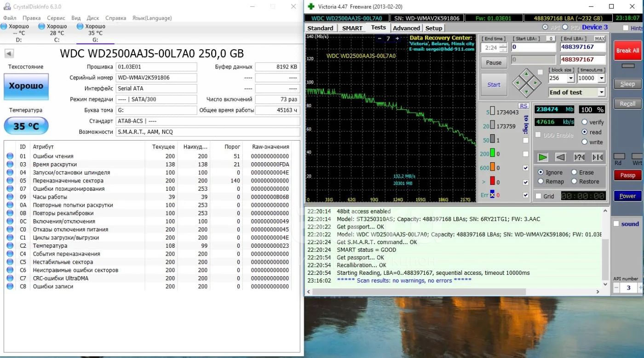The image size is (644, 358).
Task: Click the Start button in Victoria
Action: click(494, 85)
